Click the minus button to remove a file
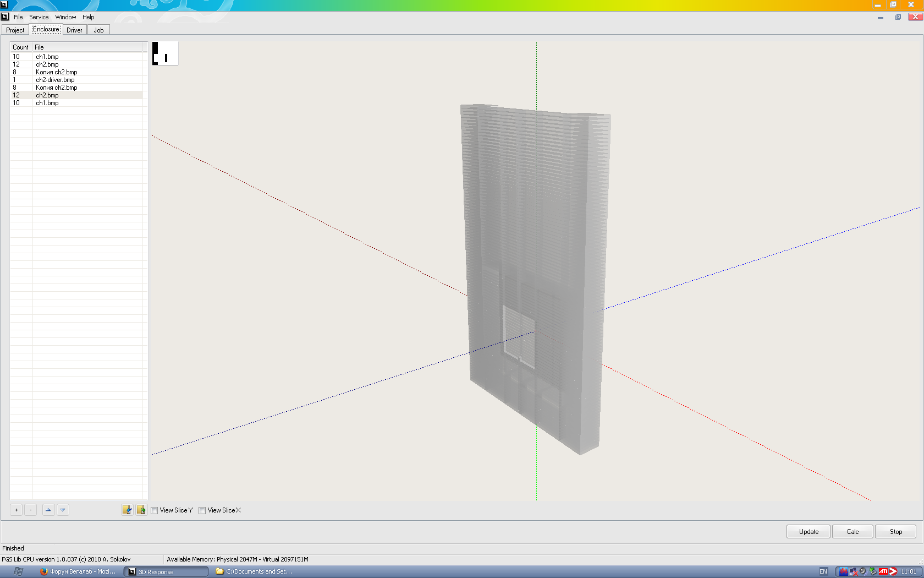The image size is (924, 578). [31, 510]
